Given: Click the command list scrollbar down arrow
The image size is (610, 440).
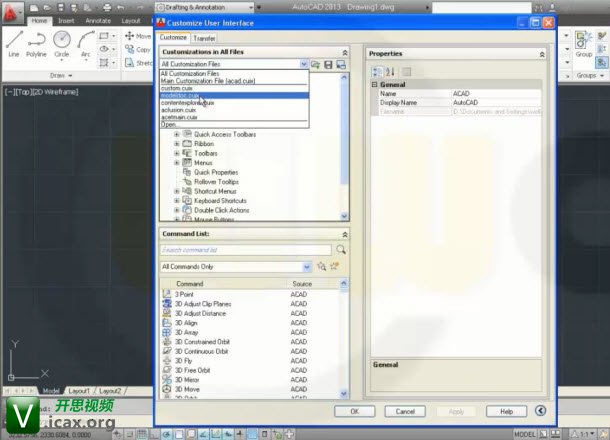Looking at the screenshot, I should click(344, 394).
